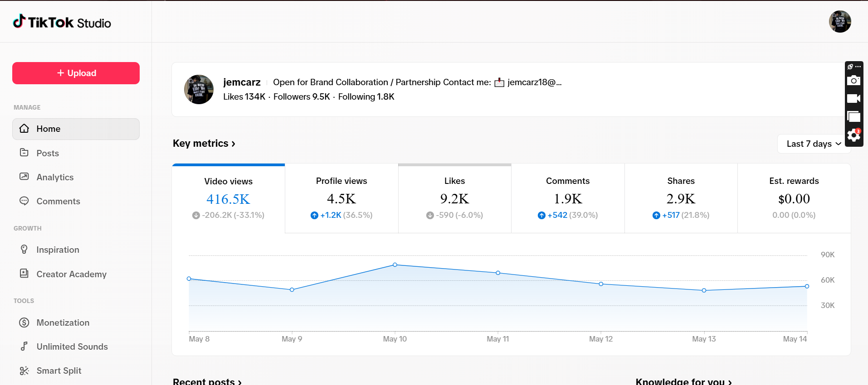Open Inspiration page
The height and width of the screenshot is (385, 868).
76,250
